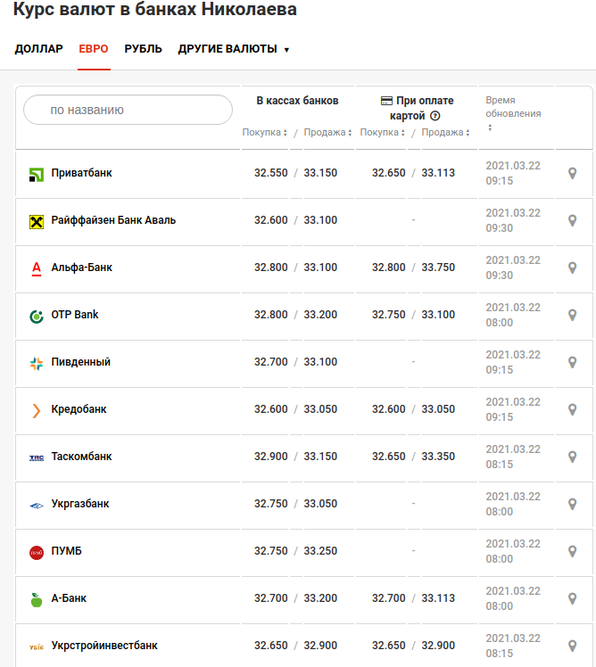The image size is (596, 667).
Task: Open map pin for Пивденный
Action: click(x=573, y=362)
